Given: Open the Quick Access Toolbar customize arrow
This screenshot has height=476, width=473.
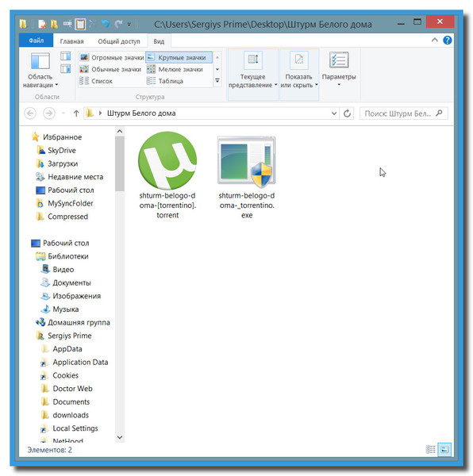Looking at the screenshot, I should (129, 25).
